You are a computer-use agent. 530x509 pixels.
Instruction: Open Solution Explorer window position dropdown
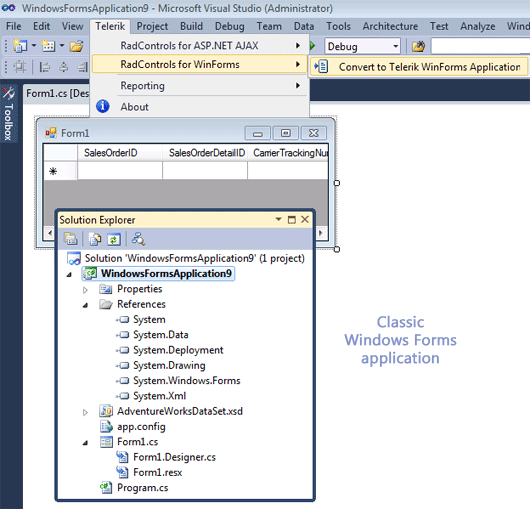(x=278, y=219)
